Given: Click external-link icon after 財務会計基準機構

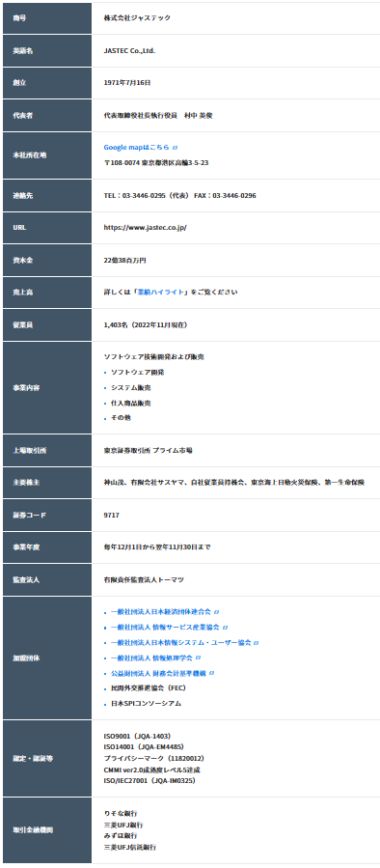Looking at the screenshot, I should pyautogui.click(x=211, y=673).
